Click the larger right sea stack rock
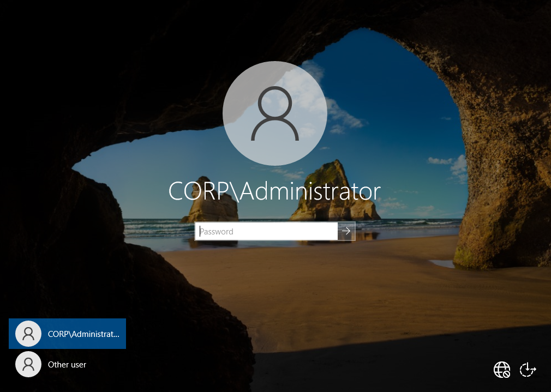 [x=334, y=193]
